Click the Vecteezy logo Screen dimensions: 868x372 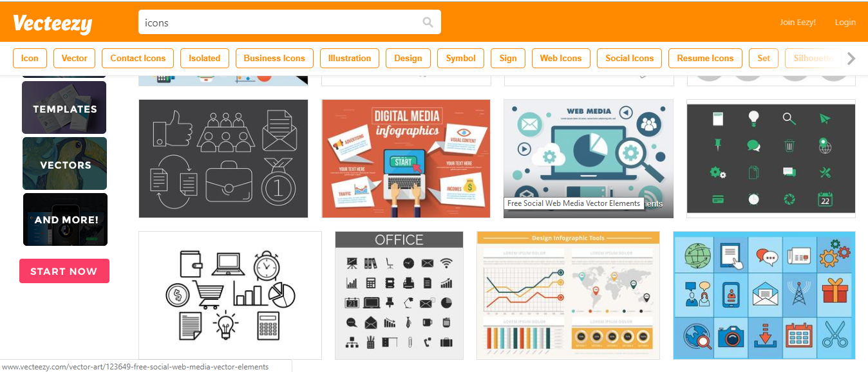click(x=53, y=24)
